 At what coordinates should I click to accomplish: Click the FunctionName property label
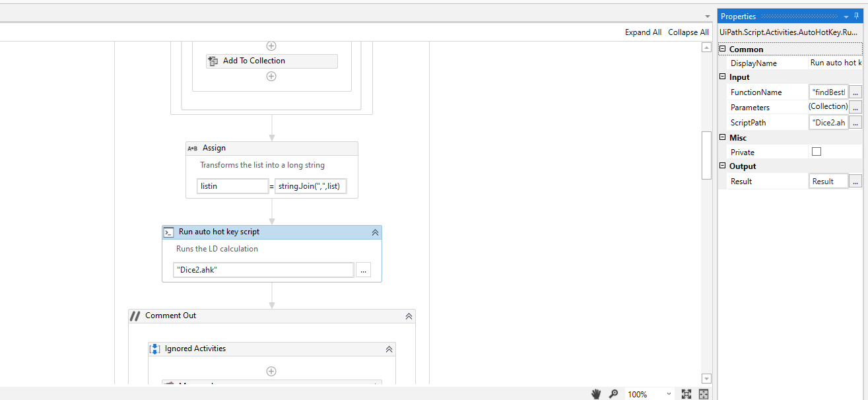coord(756,92)
